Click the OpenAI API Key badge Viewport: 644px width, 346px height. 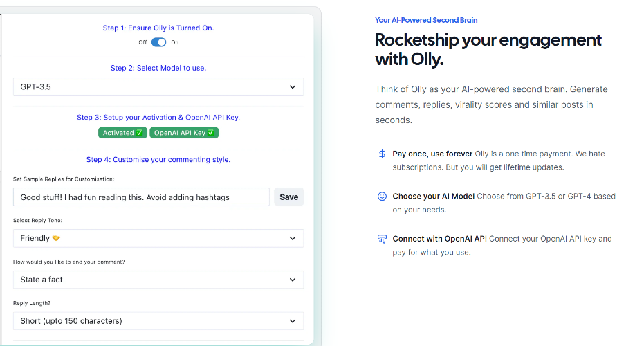[x=184, y=133]
